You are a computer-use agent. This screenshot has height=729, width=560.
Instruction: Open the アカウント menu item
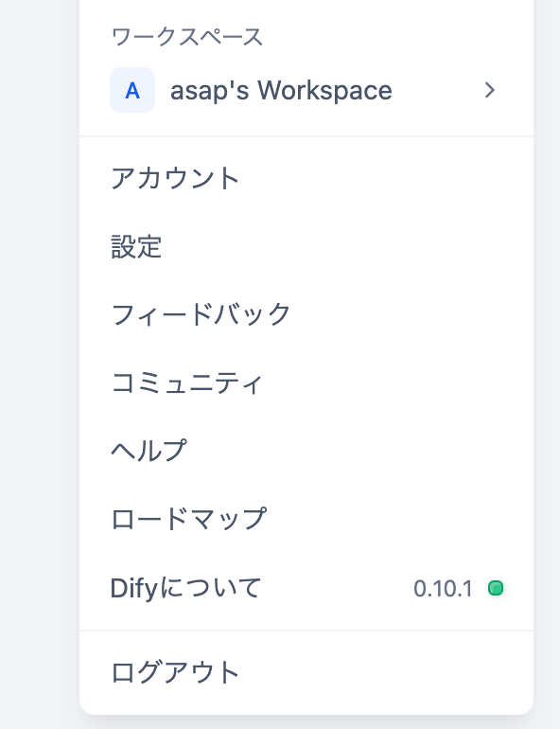click(x=175, y=178)
